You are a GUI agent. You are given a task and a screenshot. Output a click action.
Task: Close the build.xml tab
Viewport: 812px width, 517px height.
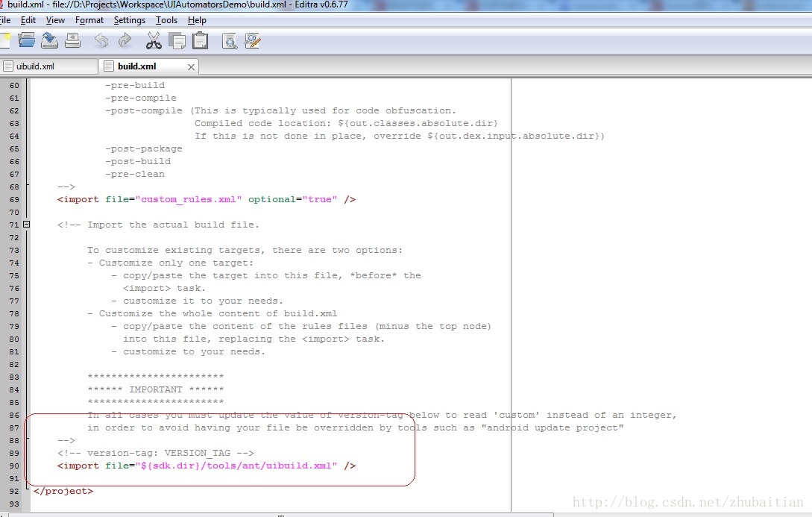coord(191,67)
